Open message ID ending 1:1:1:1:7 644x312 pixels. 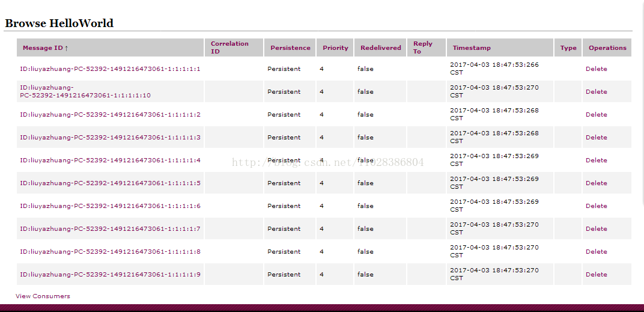point(110,228)
